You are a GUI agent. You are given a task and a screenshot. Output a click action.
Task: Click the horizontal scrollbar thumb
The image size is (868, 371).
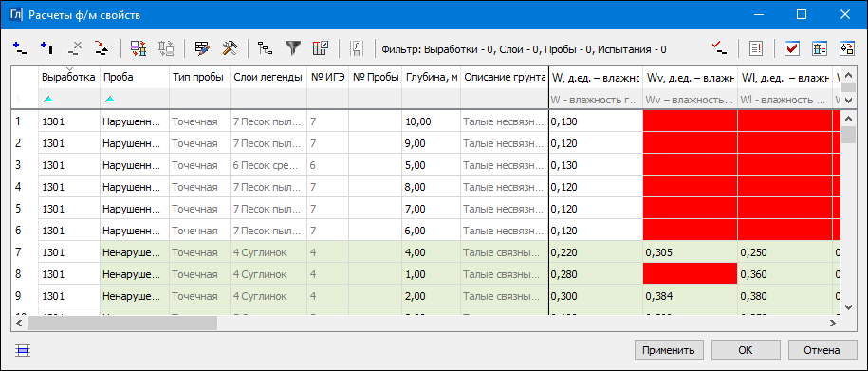coord(121,323)
